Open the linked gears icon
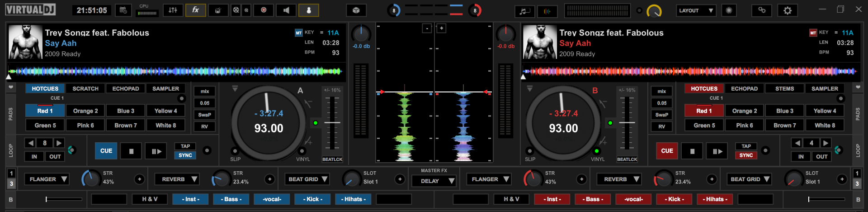This screenshot has width=868, height=212. click(762, 10)
